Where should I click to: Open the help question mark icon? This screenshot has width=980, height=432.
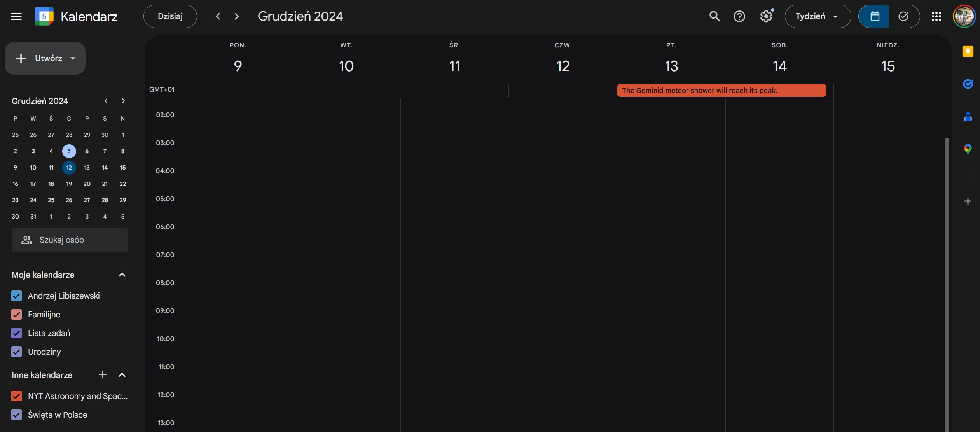739,16
